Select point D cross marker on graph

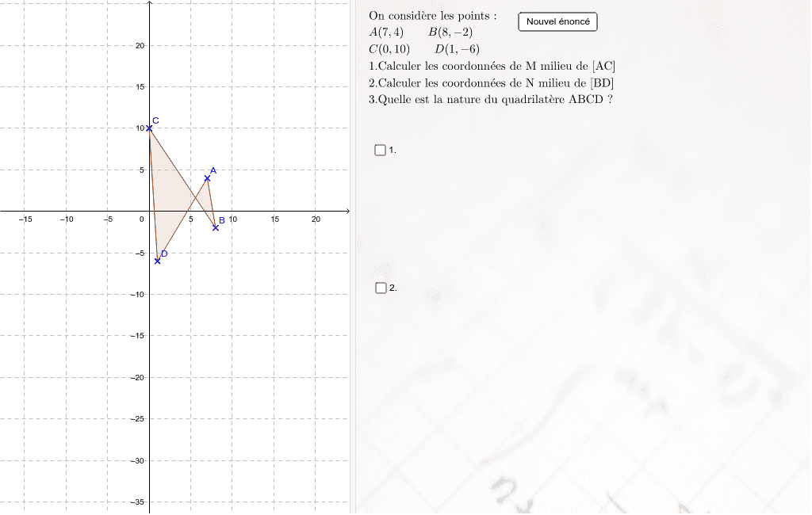[158, 261]
